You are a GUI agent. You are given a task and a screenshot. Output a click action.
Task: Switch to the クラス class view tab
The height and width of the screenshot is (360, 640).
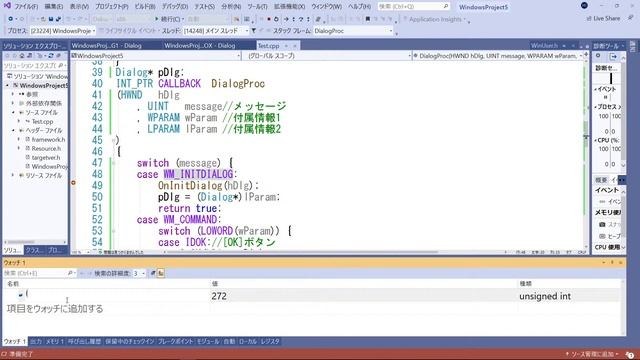click(x=35, y=250)
